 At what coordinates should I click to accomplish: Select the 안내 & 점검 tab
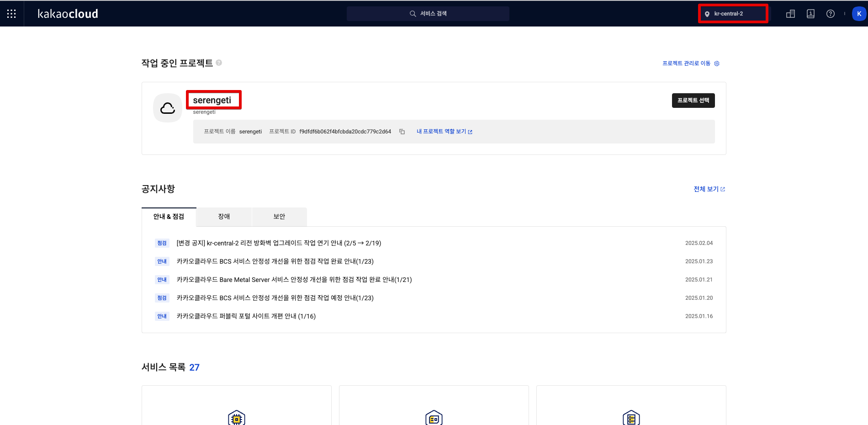pos(169,217)
